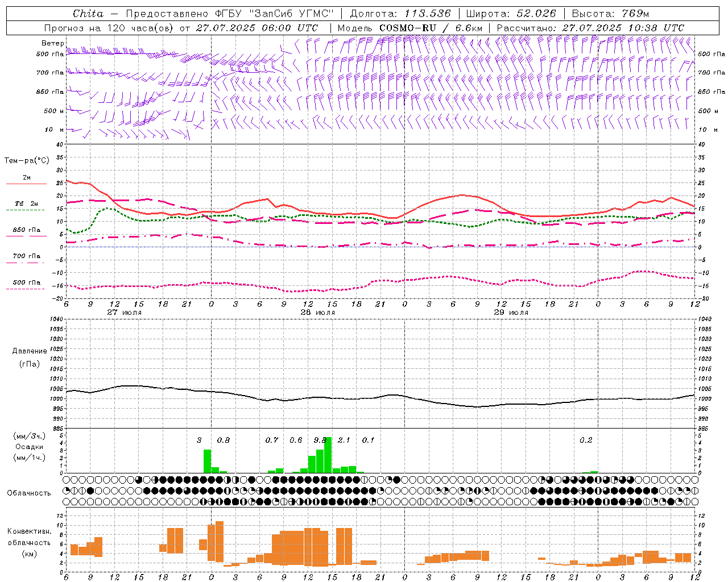Click the station name "Chita" in header
This screenshot has height=582, width=728.
(x=88, y=14)
